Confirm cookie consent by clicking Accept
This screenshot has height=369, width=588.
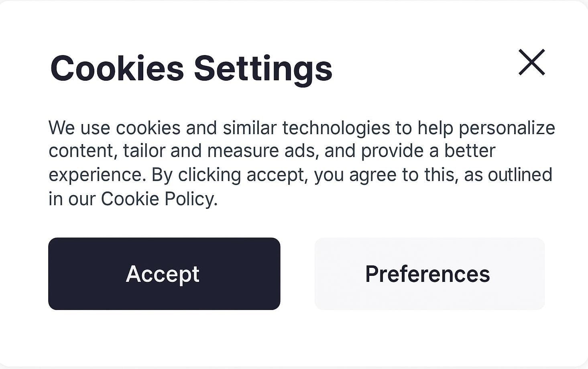164,273
